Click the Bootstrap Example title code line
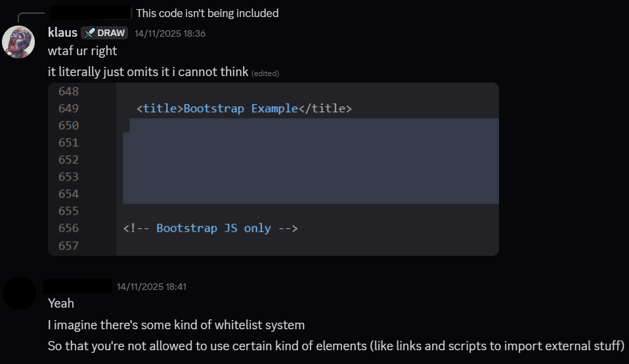Viewport: 629px width, 364px height. pyautogui.click(x=244, y=108)
